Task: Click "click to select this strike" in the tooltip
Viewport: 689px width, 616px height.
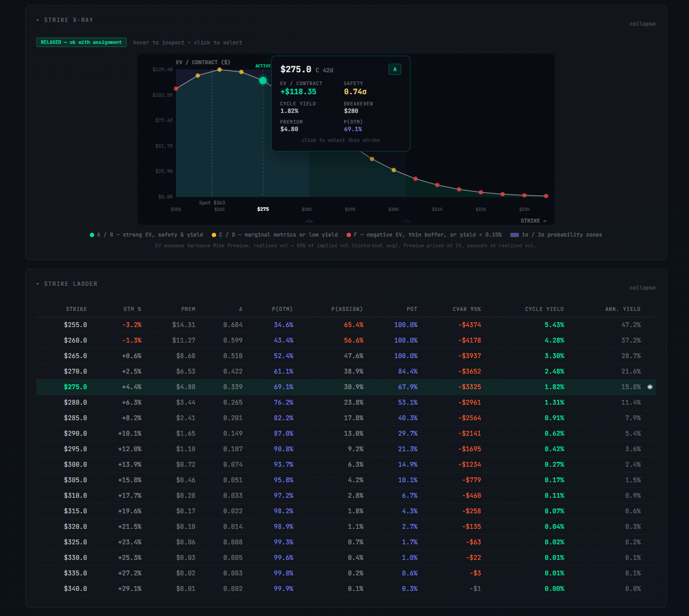Action: tap(341, 140)
